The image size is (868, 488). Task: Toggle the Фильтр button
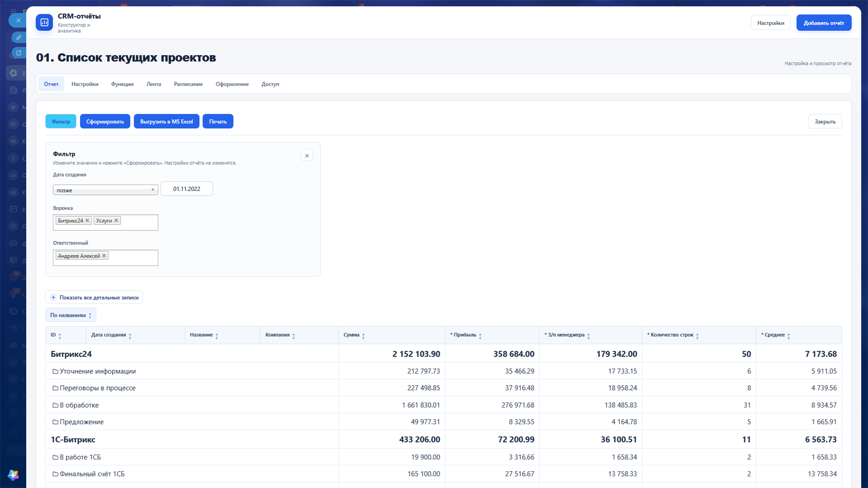click(x=61, y=122)
